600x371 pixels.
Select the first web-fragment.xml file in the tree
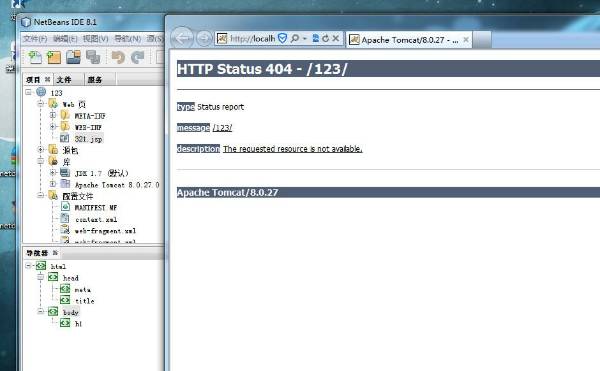[x=105, y=231]
